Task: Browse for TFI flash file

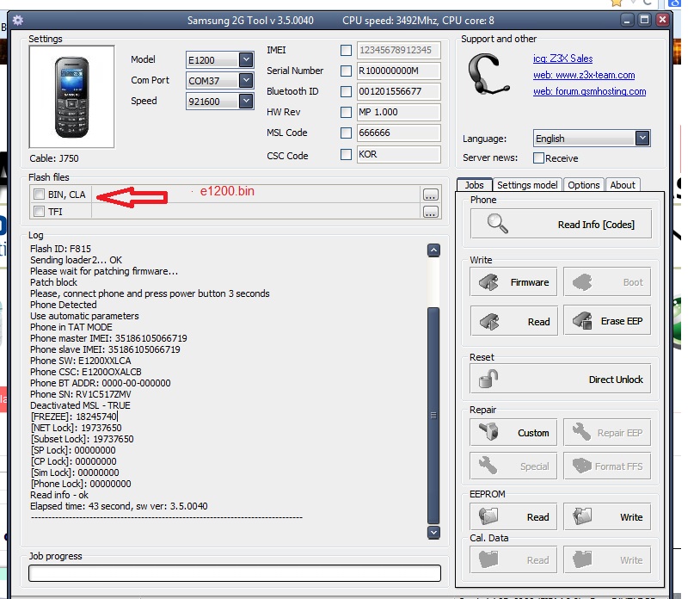Action: (x=430, y=212)
